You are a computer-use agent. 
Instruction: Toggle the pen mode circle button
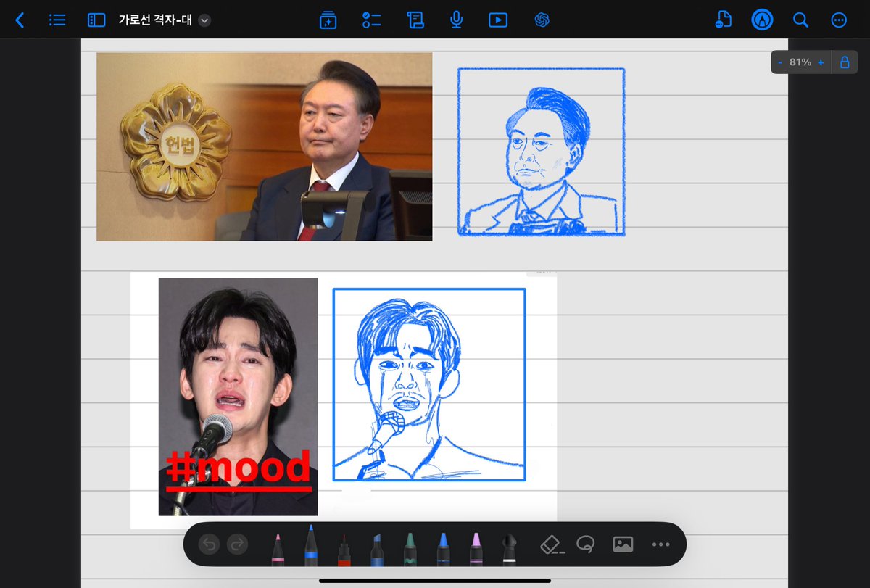click(x=761, y=20)
